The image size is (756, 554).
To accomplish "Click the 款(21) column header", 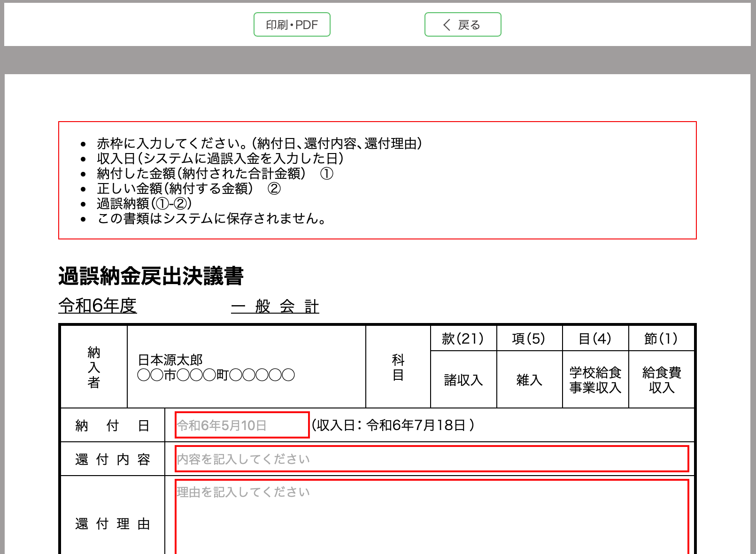I will pos(463,339).
